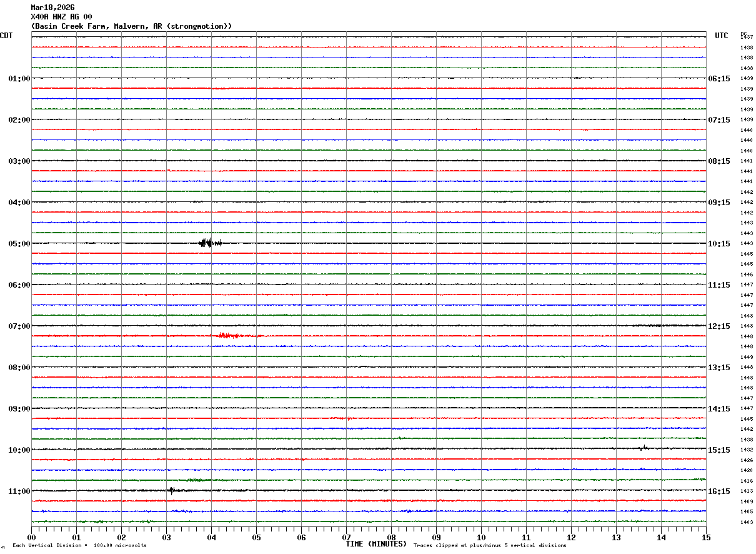Click the '11:15' UTC time label
The height and width of the screenshot is (554, 756).
[719, 285]
